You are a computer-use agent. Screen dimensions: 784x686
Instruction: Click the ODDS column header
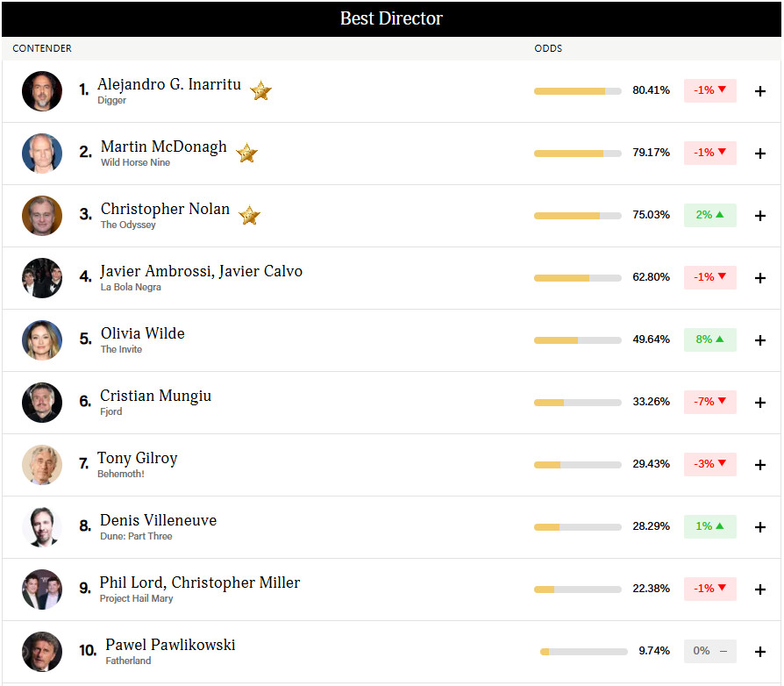pyautogui.click(x=548, y=48)
